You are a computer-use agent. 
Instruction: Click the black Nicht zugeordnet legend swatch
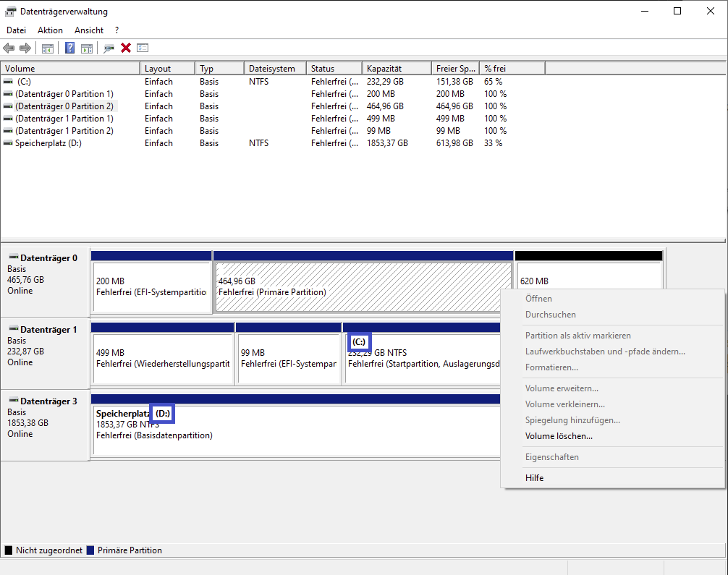point(9,550)
